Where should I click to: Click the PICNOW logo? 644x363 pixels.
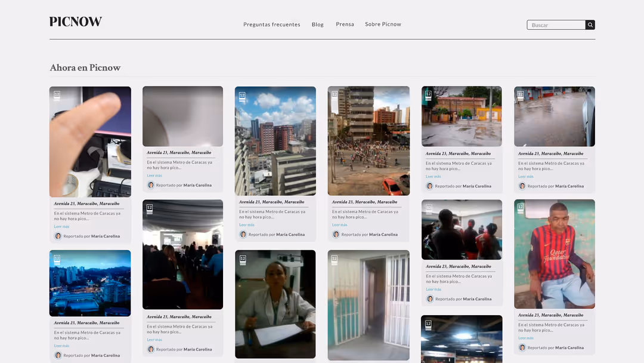pyautogui.click(x=76, y=22)
